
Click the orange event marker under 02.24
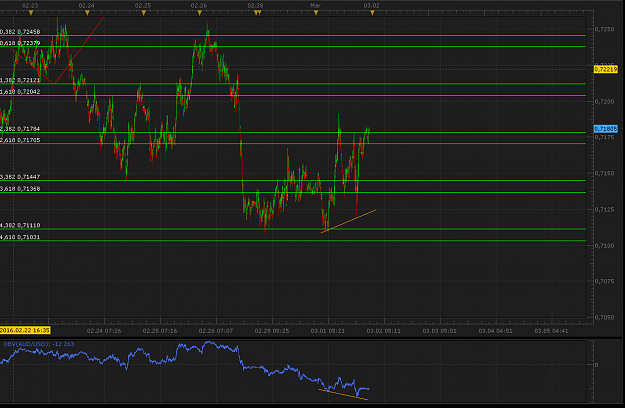click(x=87, y=13)
